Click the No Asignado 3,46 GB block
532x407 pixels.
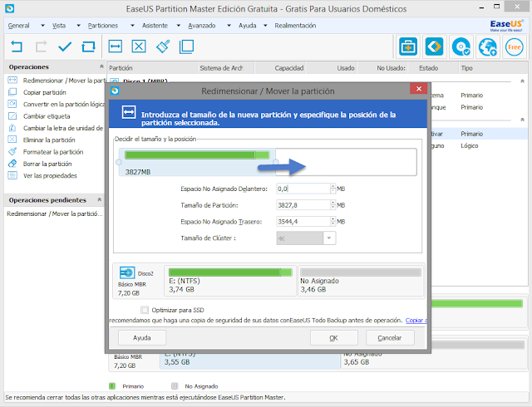[361, 282]
